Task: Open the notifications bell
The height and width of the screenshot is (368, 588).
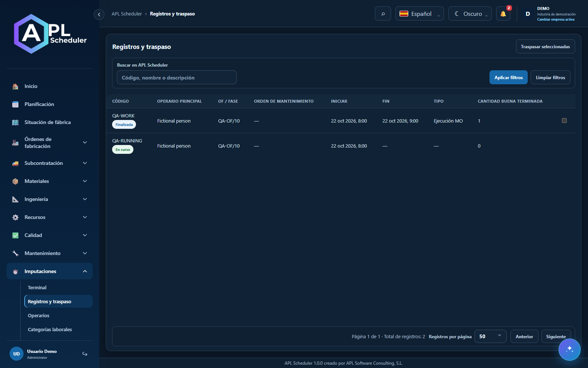Action: tap(503, 14)
